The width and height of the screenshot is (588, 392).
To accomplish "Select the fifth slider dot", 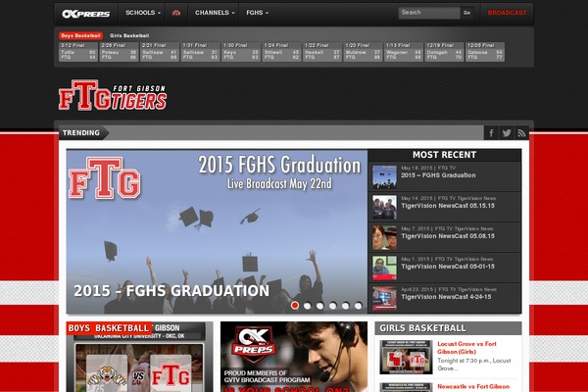I will pyautogui.click(x=345, y=306).
